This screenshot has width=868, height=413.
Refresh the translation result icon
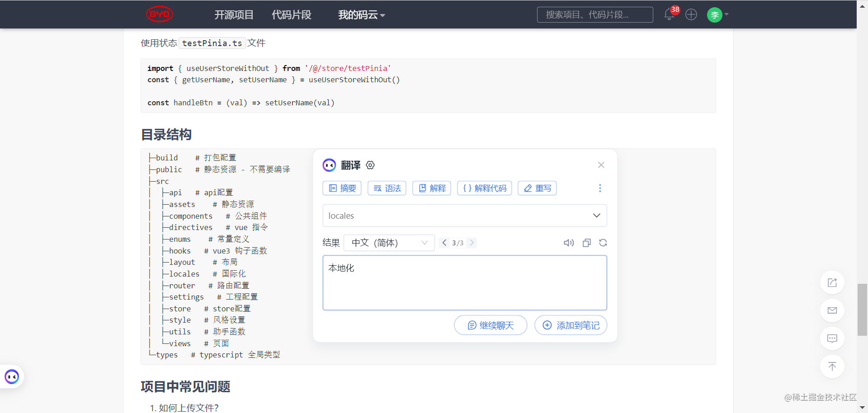[x=603, y=243]
